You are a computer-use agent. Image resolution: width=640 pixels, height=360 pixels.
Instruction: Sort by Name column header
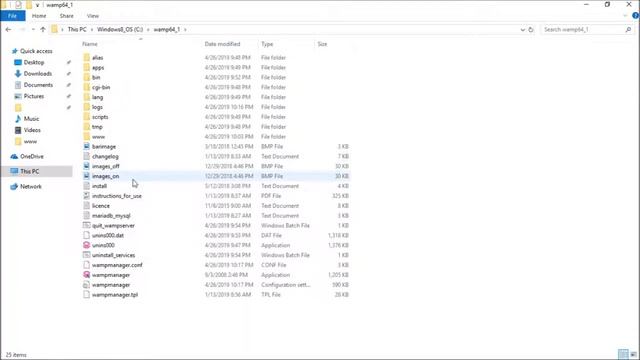(90, 44)
